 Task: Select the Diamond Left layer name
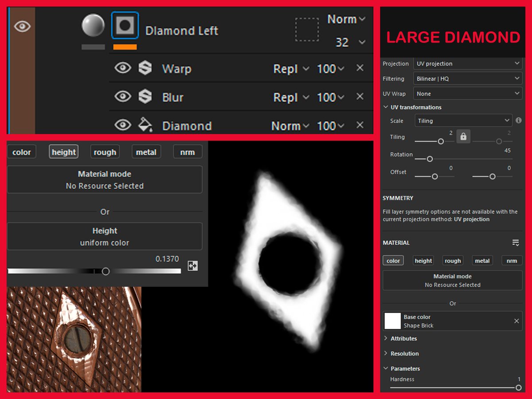(182, 31)
